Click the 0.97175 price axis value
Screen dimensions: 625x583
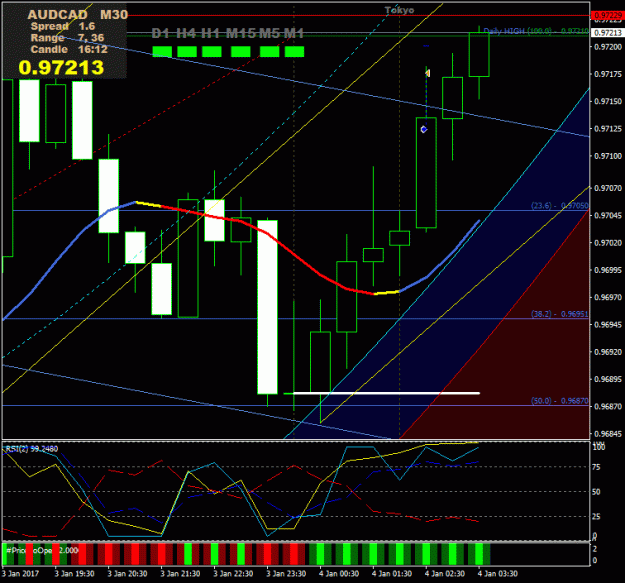607,74
